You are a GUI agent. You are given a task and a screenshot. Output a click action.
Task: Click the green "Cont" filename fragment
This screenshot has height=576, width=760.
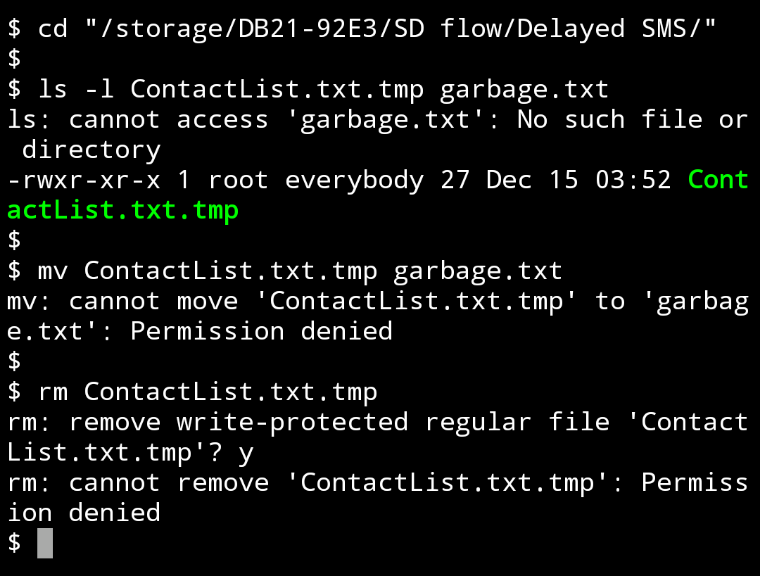click(x=718, y=180)
